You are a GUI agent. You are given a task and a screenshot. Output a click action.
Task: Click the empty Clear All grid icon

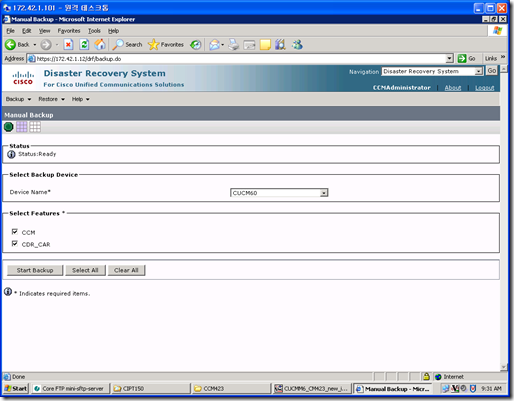click(35, 127)
